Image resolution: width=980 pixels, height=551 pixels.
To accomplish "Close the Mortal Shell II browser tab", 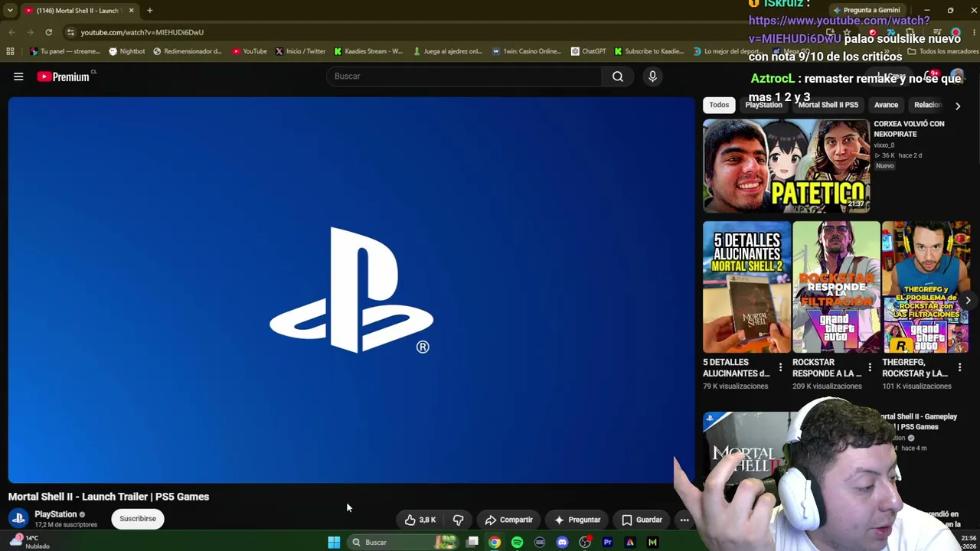I will tap(131, 11).
